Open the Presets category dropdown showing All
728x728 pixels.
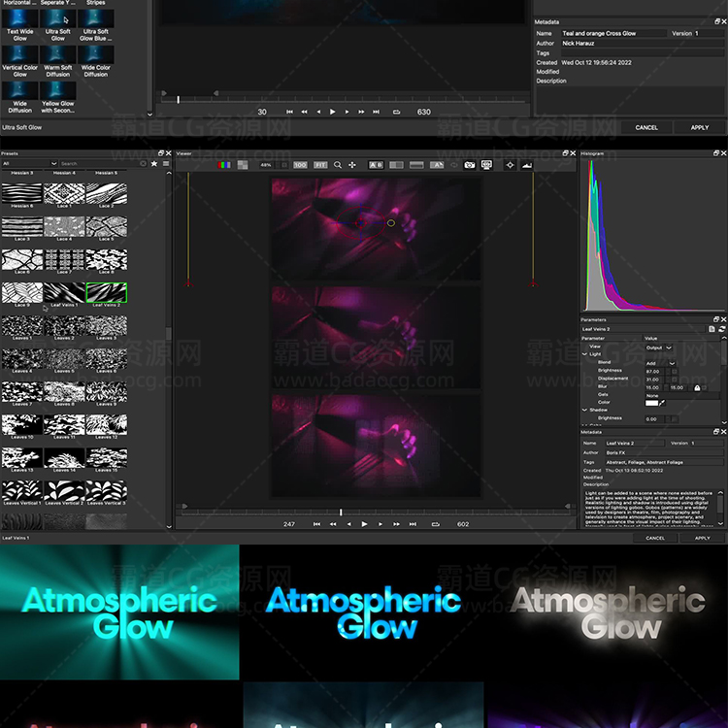(28, 164)
